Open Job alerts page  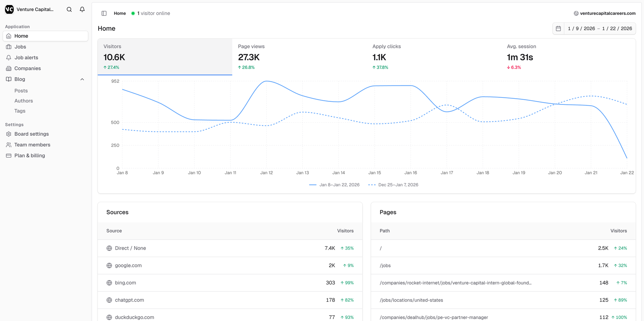[26, 58]
